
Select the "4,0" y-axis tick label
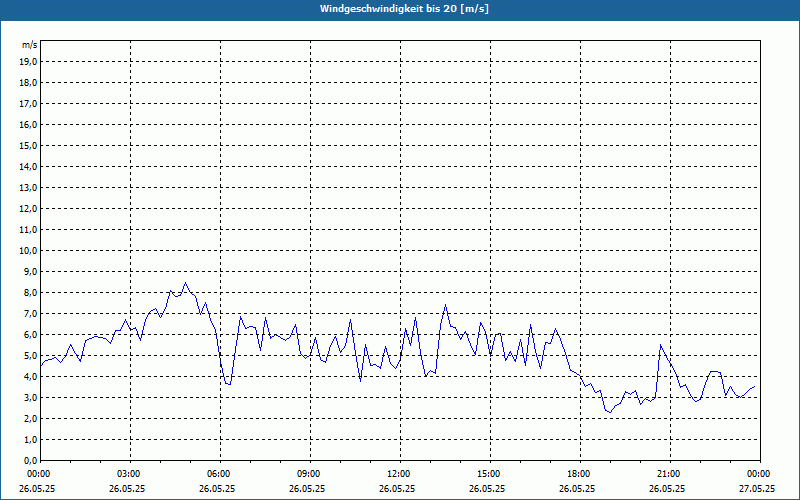click(30, 377)
